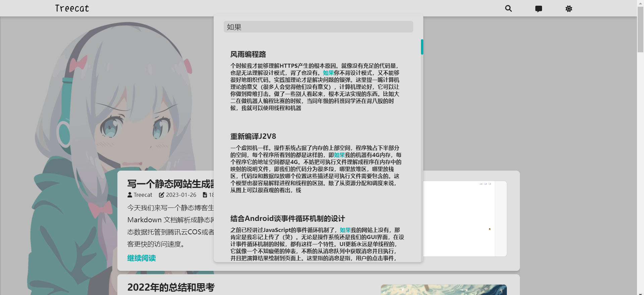The image size is (644, 295).
Task: Open the search magnifier icon in header
Action: coord(508,8)
